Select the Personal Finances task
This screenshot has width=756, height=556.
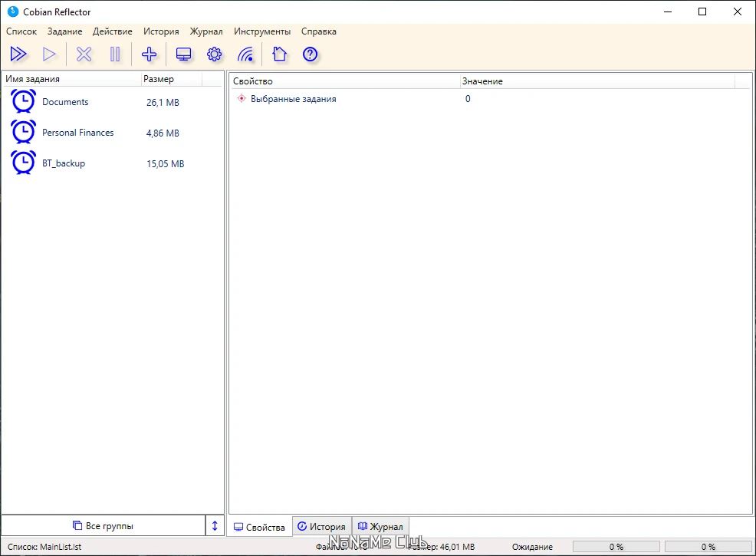[x=77, y=133]
